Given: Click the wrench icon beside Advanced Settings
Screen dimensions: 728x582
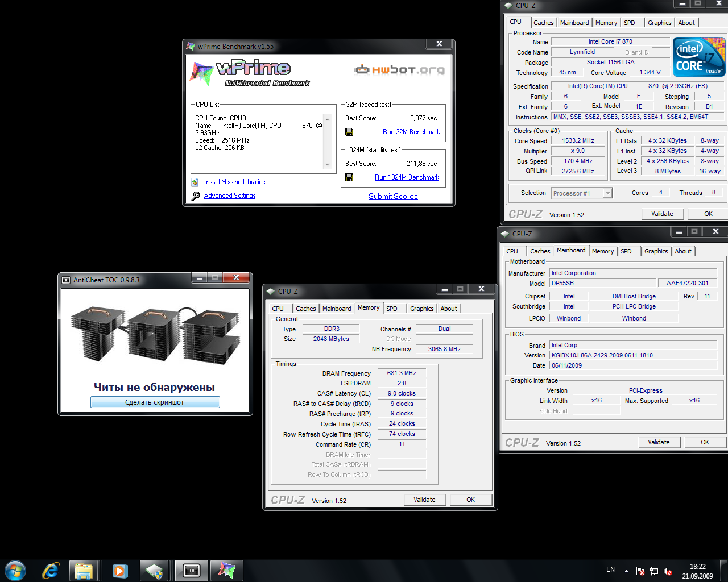Looking at the screenshot, I should point(195,196).
